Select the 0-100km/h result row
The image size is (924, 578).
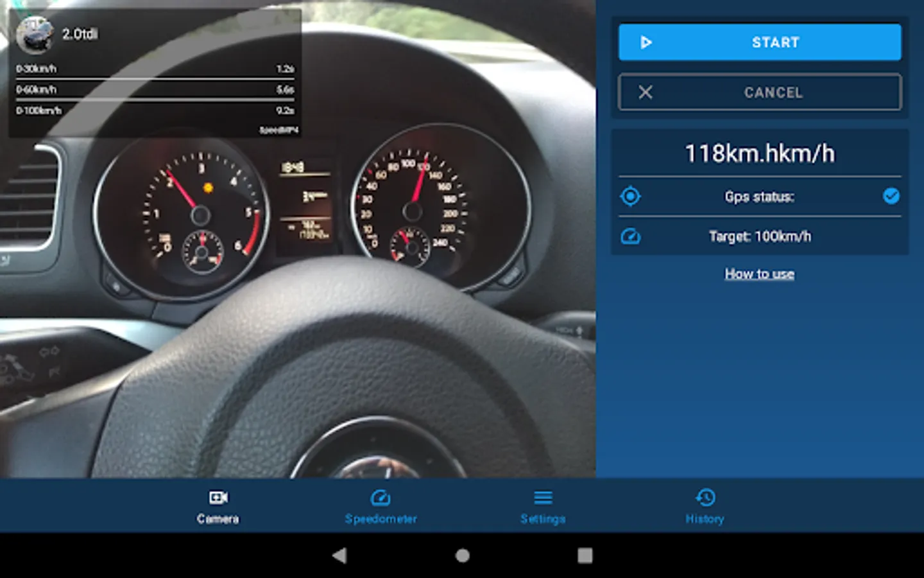coord(155,110)
